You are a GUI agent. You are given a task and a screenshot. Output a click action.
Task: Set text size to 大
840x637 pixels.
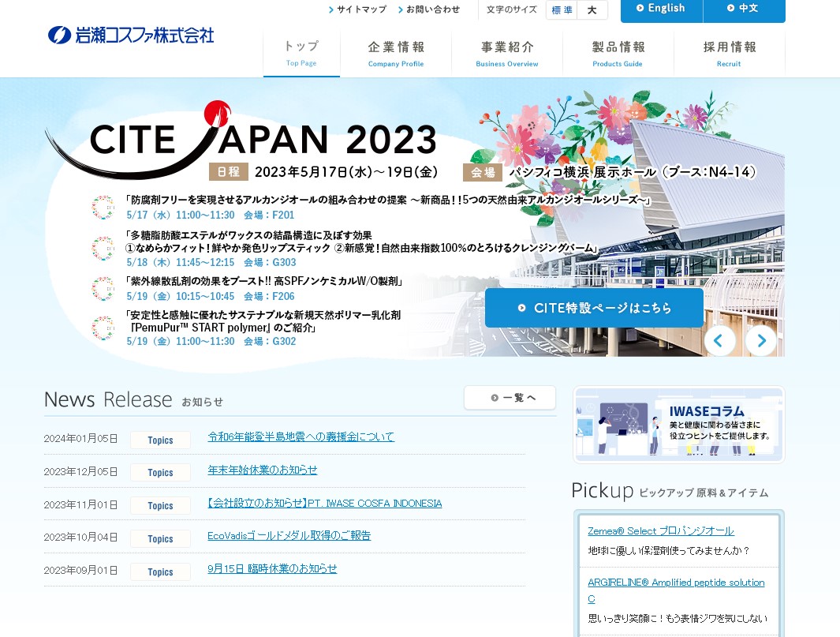click(592, 10)
